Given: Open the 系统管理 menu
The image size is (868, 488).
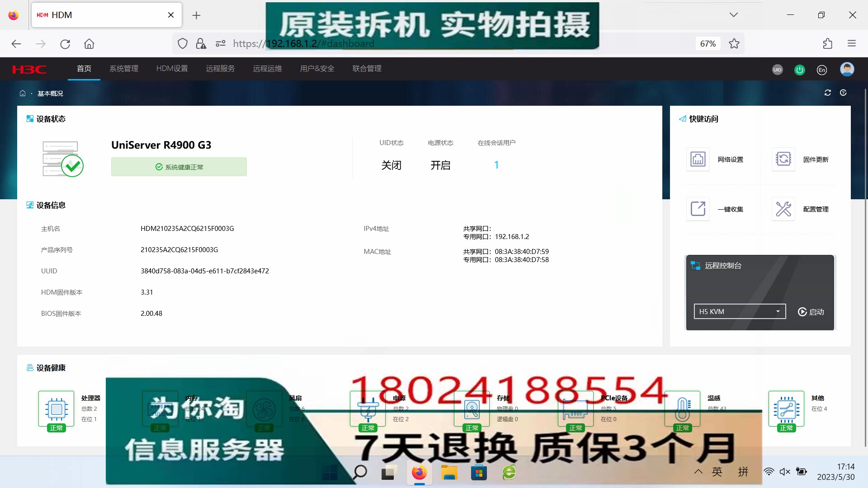Looking at the screenshot, I should [124, 69].
